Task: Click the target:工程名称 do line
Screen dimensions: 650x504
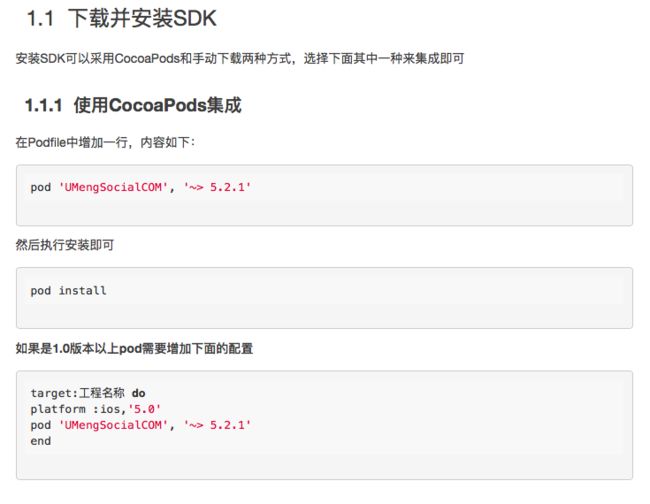Action: (x=88, y=393)
